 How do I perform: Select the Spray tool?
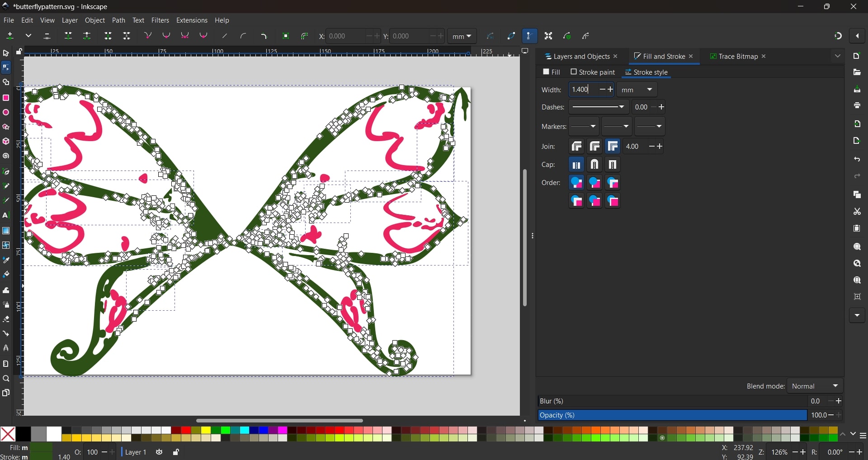(6, 305)
